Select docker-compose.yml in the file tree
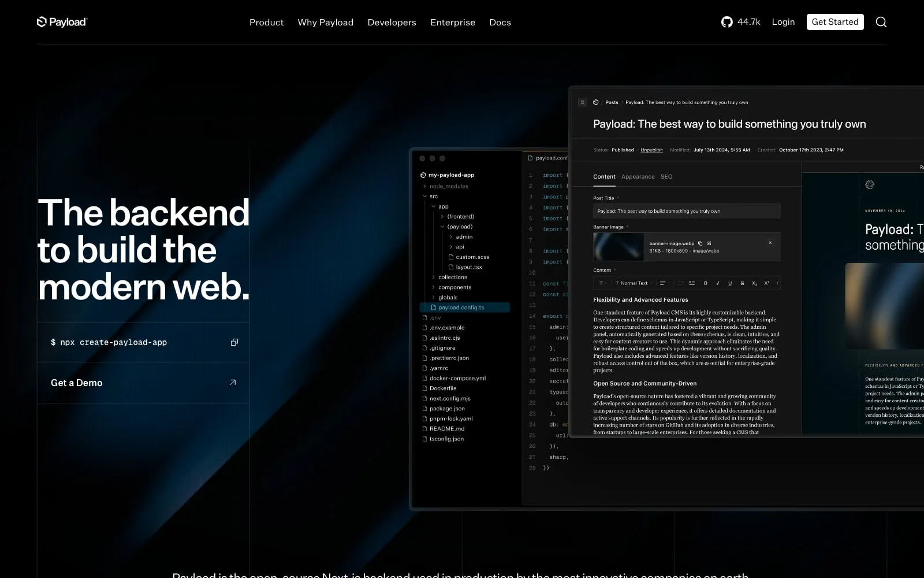Viewport: 924px width, 578px height. [454, 378]
